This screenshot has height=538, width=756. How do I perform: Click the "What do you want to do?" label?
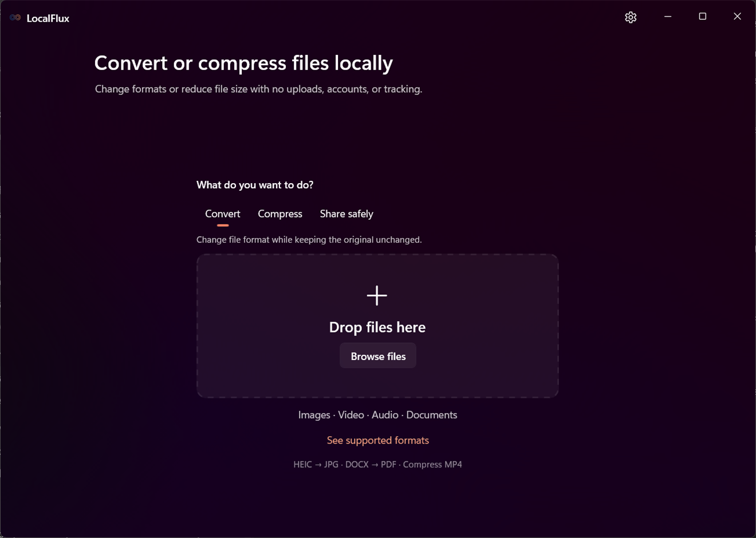click(255, 185)
